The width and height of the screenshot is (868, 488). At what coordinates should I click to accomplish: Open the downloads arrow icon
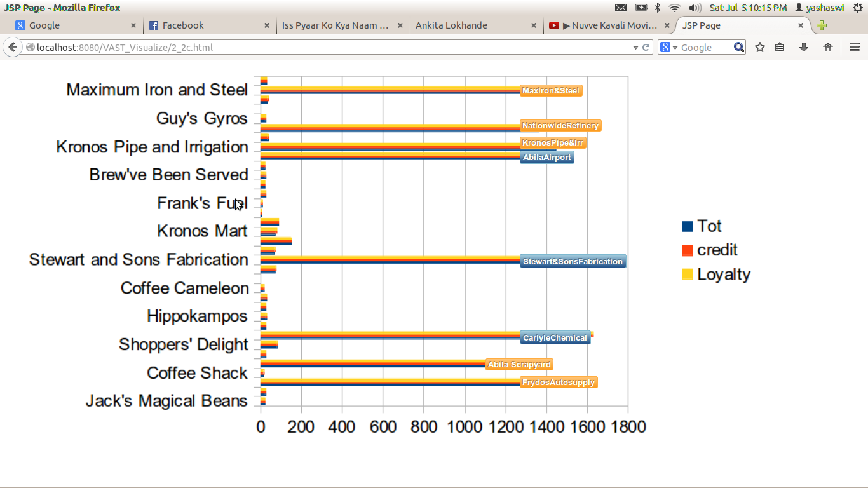[804, 47]
